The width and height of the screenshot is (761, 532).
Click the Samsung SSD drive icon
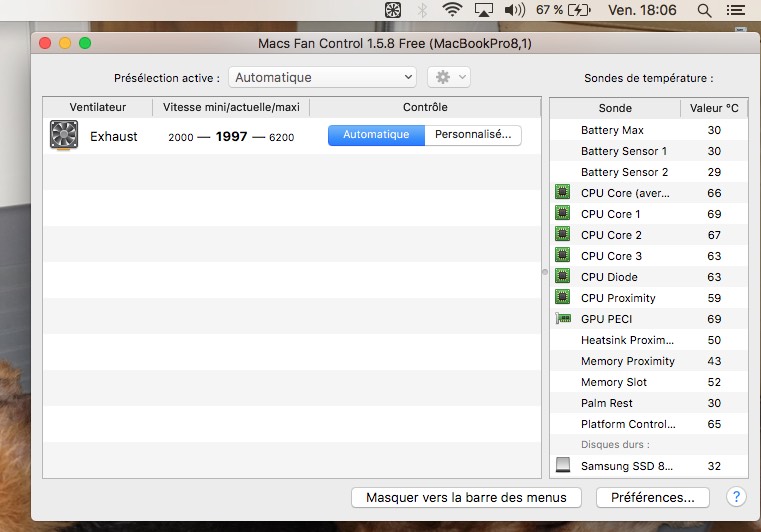point(562,465)
